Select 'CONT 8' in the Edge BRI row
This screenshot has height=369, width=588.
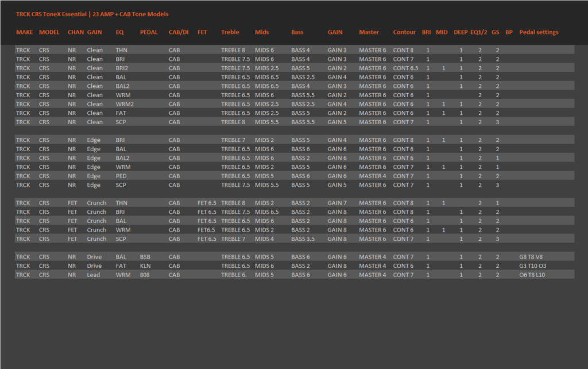click(403, 140)
